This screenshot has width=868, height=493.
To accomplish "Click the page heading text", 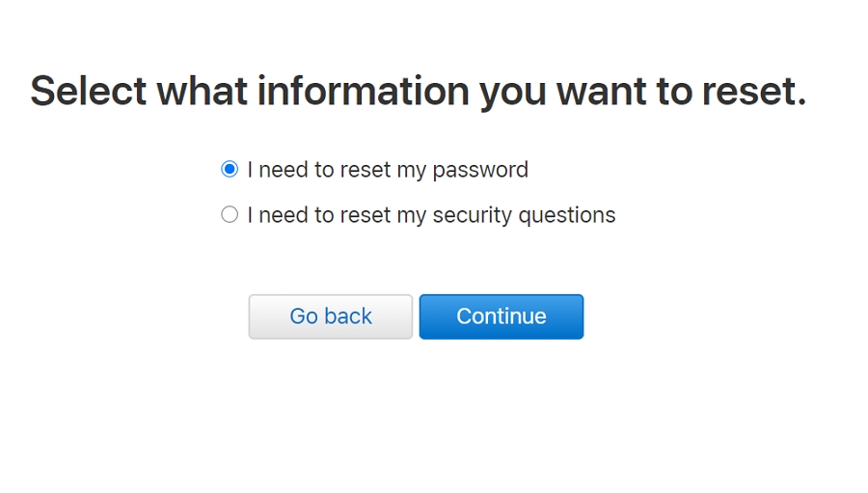I will [418, 91].
